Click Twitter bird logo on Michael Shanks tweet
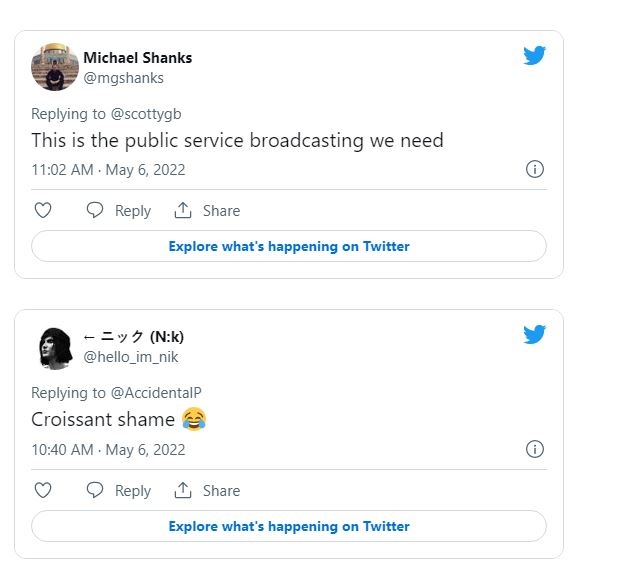This screenshot has width=623, height=561. 534,56
